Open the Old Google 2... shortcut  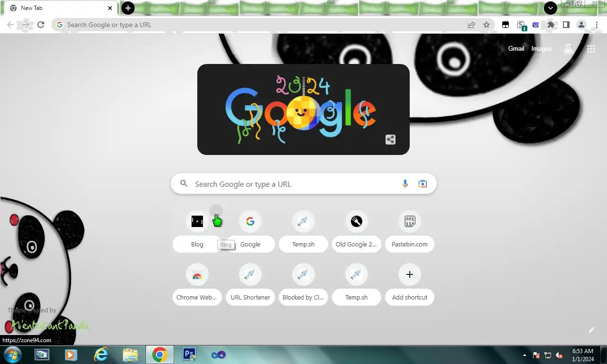pyautogui.click(x=357, y=232)
